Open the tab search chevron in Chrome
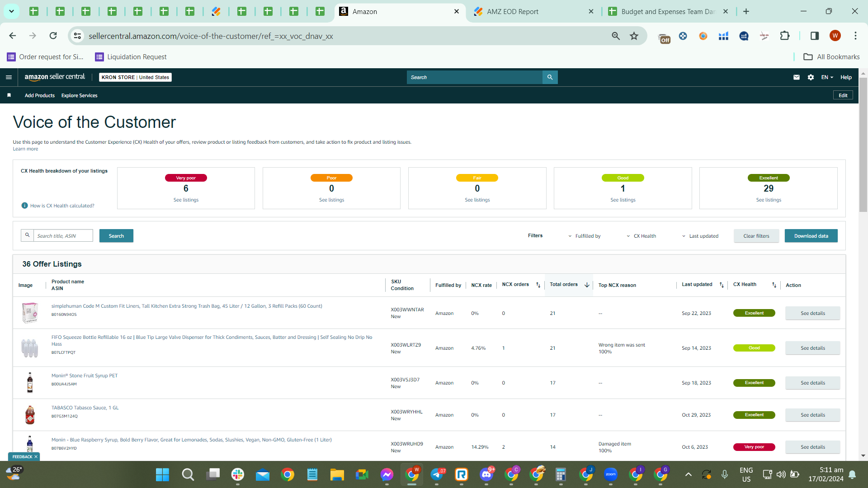Viewport: 868px width, 488px height. click(x=11, y=11)
